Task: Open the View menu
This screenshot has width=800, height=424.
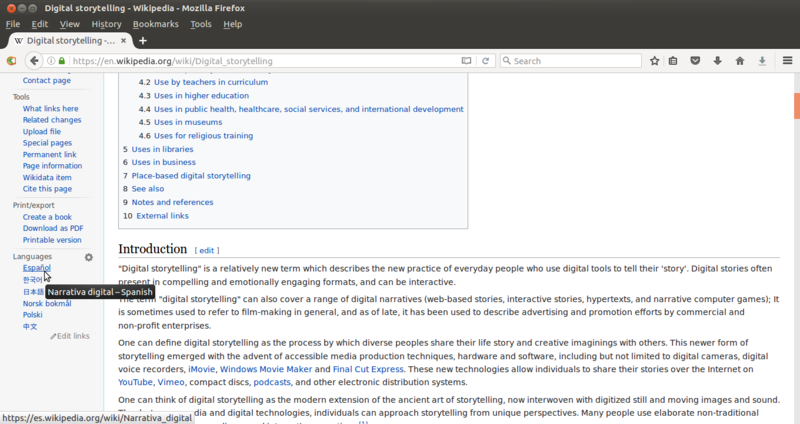Action: 69,24
